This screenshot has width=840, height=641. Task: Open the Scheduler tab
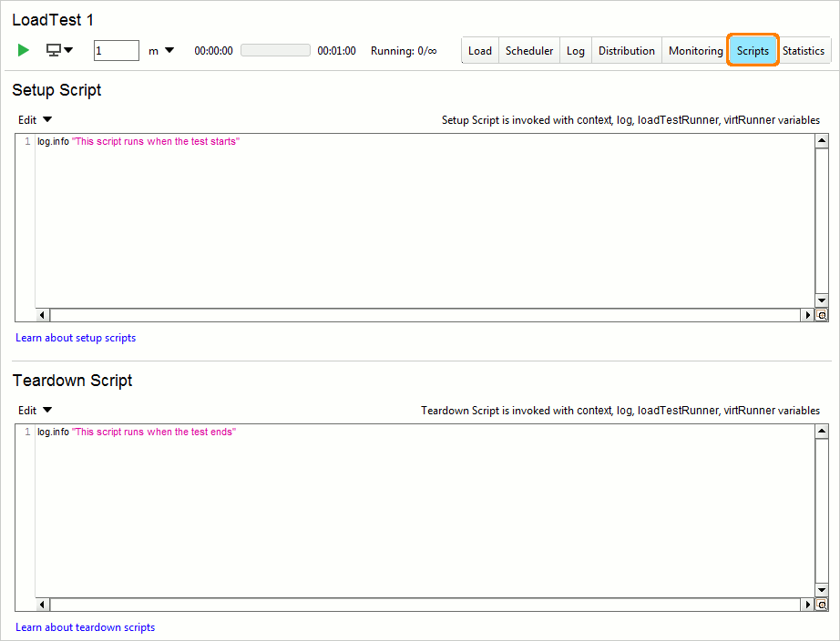tap(528, 50)
